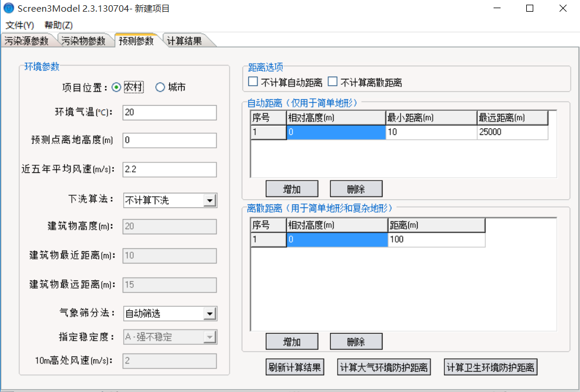
Task: Switch to the 污染源参数 tab
Action: point(27,41)
